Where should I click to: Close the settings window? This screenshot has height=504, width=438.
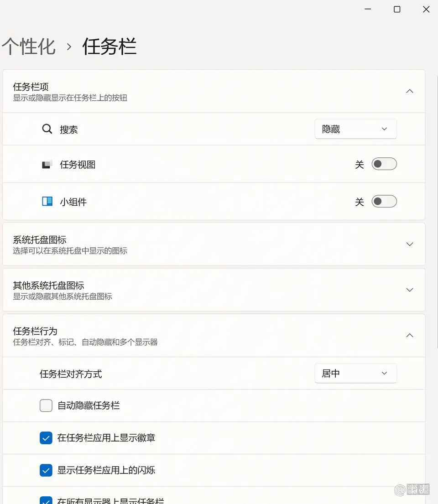(x=426, y=9)
